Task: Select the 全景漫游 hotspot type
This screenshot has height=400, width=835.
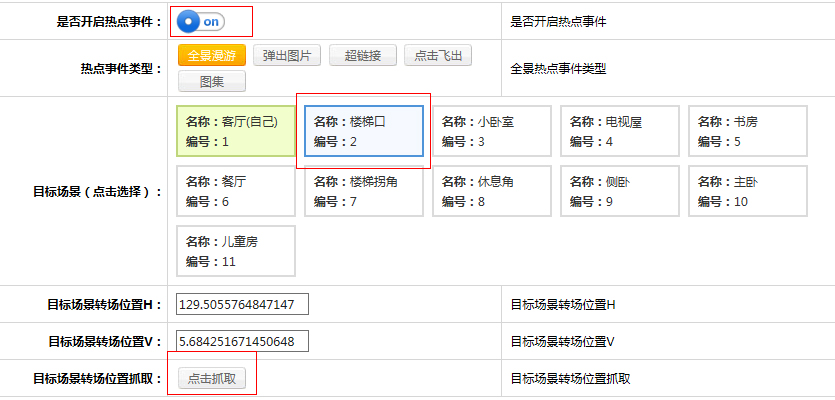Action: (211, 56)
